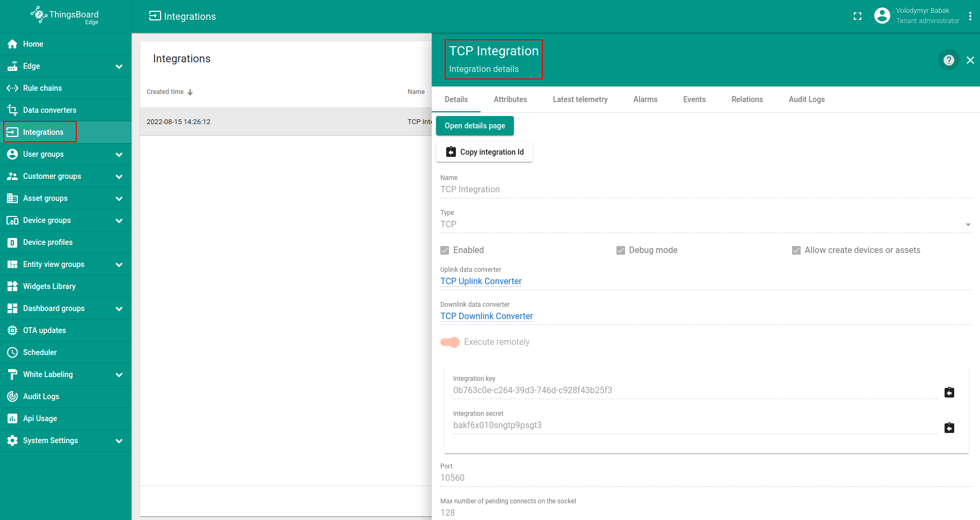
Task: Click the OTA updates icon
Action: [12, 330]
